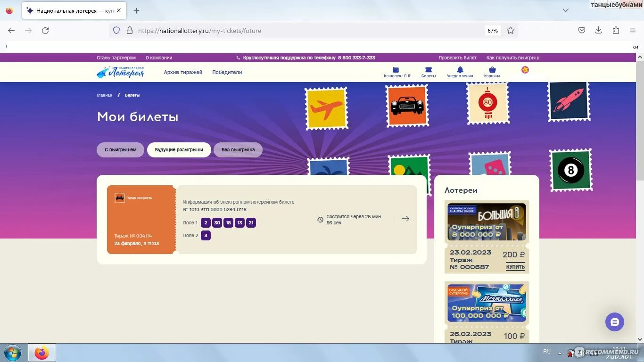This screenshot has height=362, width=644.
Task: Open the Корзина basket icon
Action: [492, 72]
